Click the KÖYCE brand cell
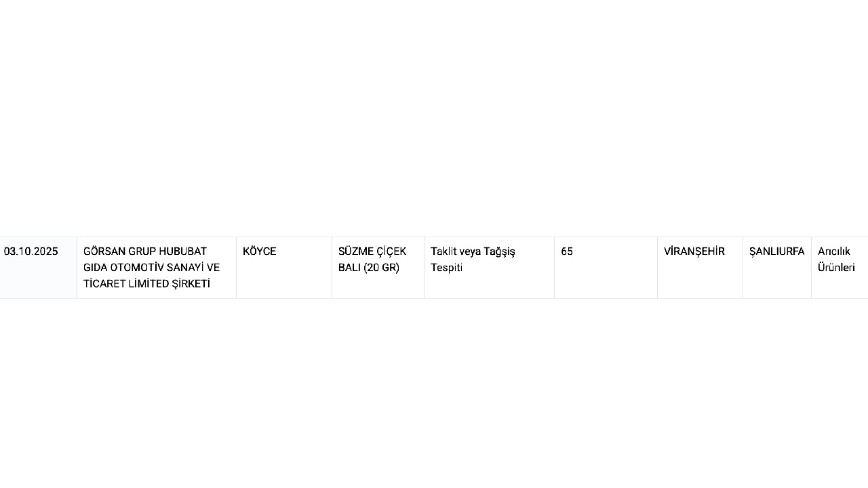 coord(260,251)
